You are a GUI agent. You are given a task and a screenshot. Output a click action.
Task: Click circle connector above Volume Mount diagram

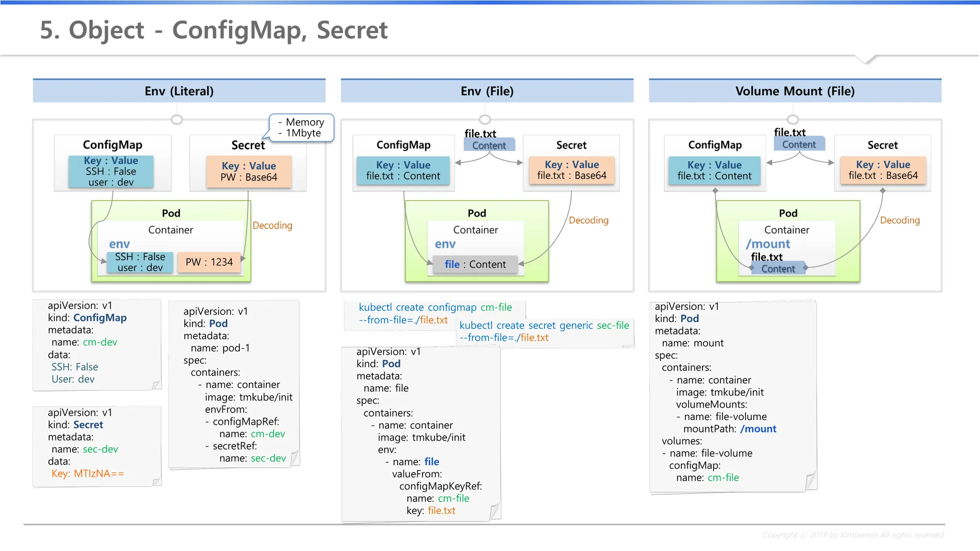(x=793, y=119)
